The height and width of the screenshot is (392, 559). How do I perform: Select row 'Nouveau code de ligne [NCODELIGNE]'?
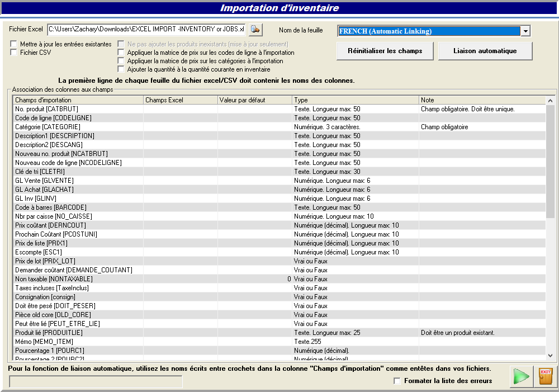279,163
